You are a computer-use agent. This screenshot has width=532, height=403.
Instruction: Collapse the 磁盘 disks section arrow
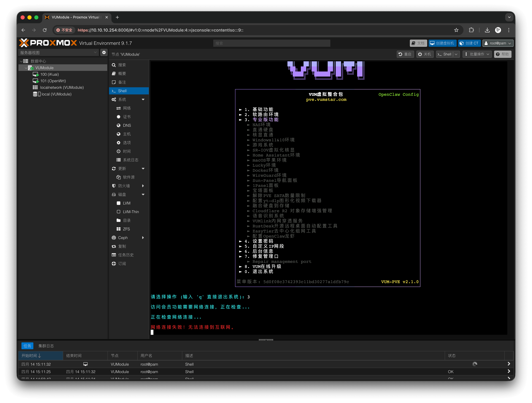pyautogui.click(x=143, y=195)
